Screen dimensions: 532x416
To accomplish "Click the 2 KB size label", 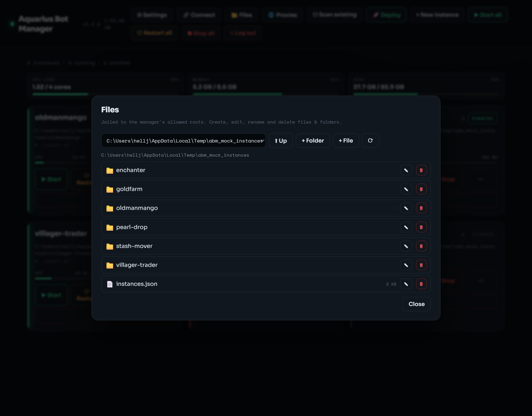I will pos(391,284).
